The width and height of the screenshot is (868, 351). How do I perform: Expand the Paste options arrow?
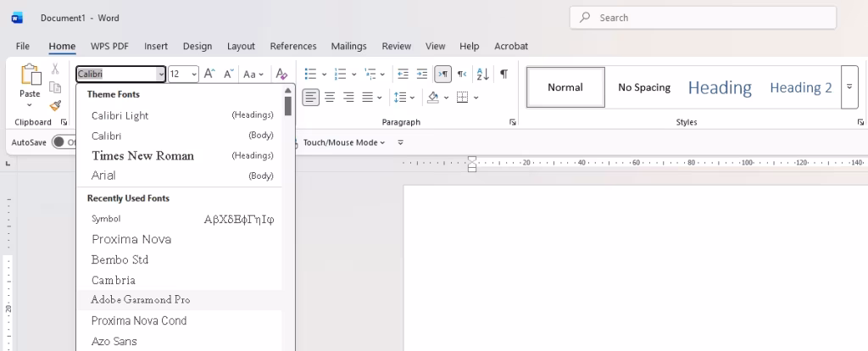coord(30,105)
